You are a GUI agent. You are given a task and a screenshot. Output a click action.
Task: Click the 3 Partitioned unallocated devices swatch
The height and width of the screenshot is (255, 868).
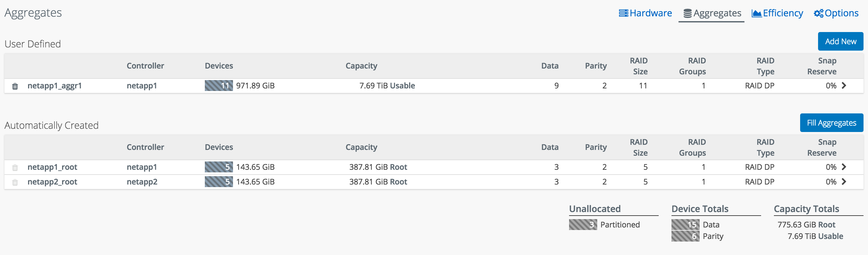point(583,225)
